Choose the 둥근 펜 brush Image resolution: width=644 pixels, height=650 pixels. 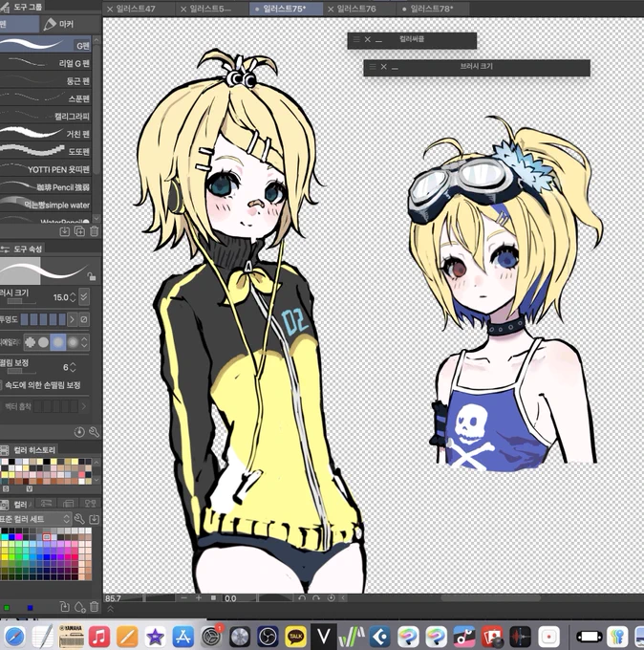click(46, 81)
